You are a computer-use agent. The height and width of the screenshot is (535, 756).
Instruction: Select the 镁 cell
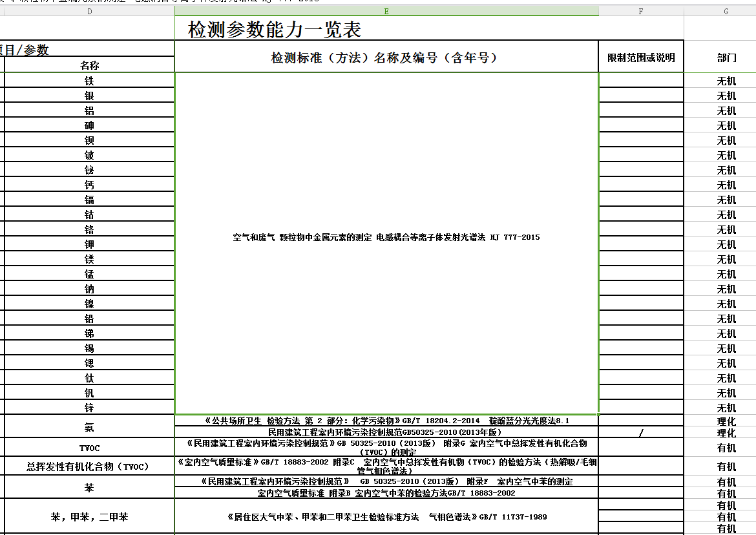(89, 259)
